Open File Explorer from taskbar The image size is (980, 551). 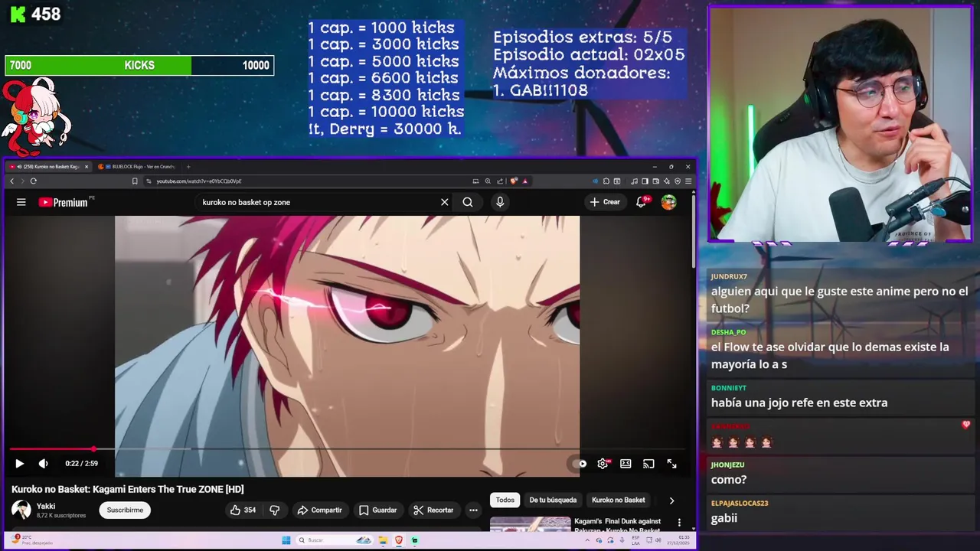[x=383, y=540]
